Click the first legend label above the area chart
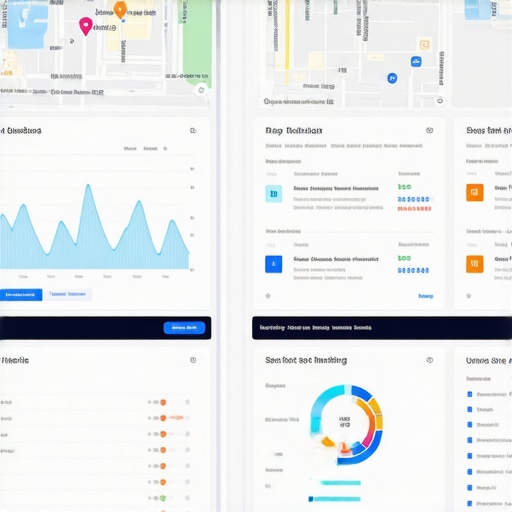Image resolution: width=512 pixels, height=512 pixels. coord(130,148)
